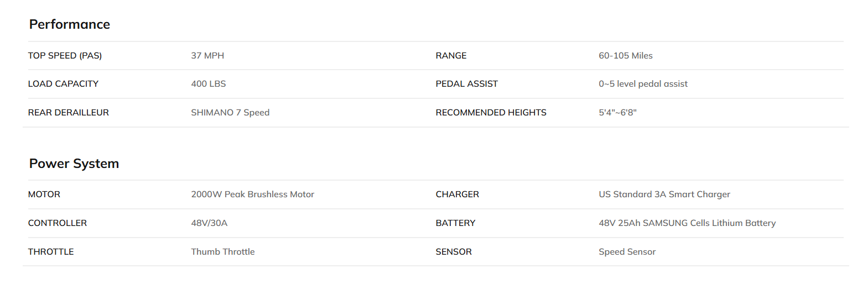The width and height of the screenshot is (868, 284).
Task: Click the Power System section heading
Action: click(x=74, y=164)
